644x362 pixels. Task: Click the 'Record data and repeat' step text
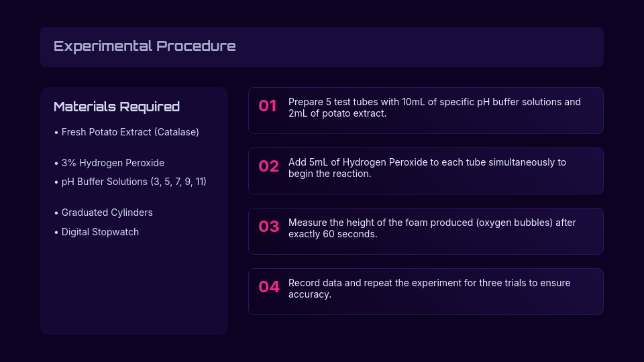429,283
